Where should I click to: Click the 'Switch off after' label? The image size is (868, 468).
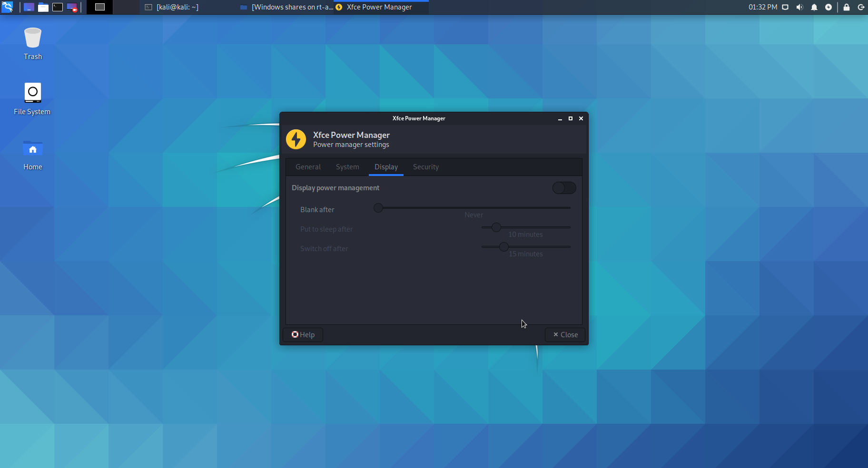(x=324, y=249)
